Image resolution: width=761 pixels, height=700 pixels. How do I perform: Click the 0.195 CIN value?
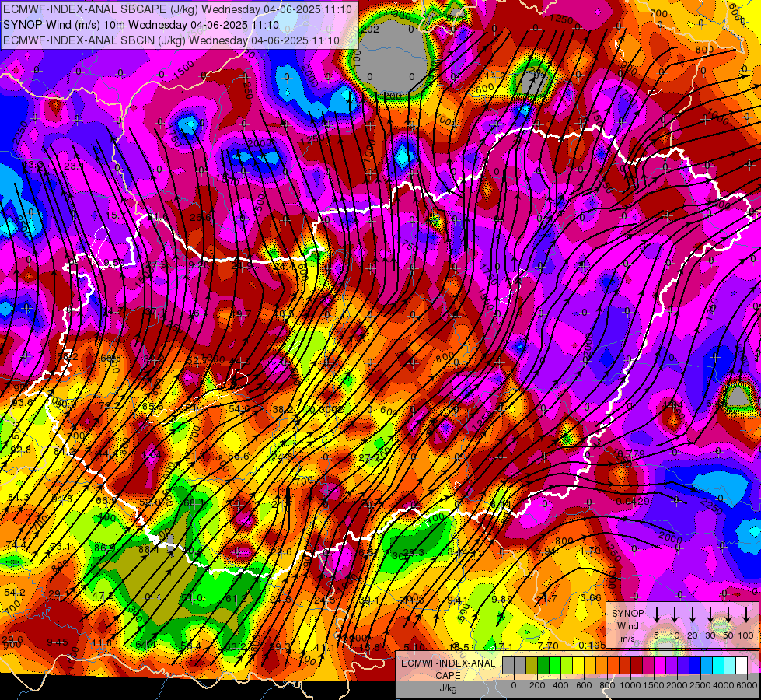[x=592, y=645]
